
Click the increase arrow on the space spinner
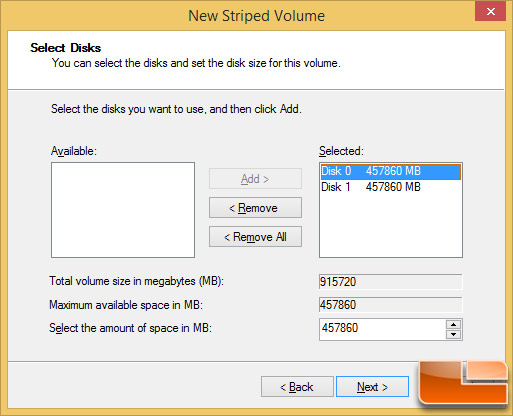coord(453,324)
